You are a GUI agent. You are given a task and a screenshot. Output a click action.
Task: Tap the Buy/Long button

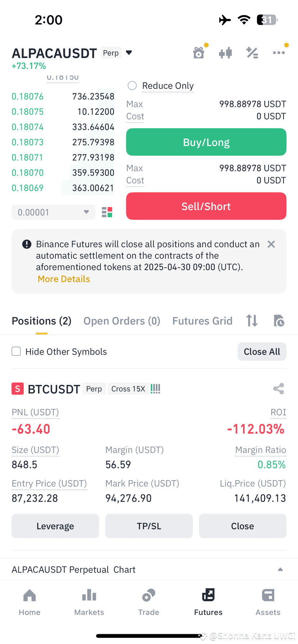[x=206, y=142]
